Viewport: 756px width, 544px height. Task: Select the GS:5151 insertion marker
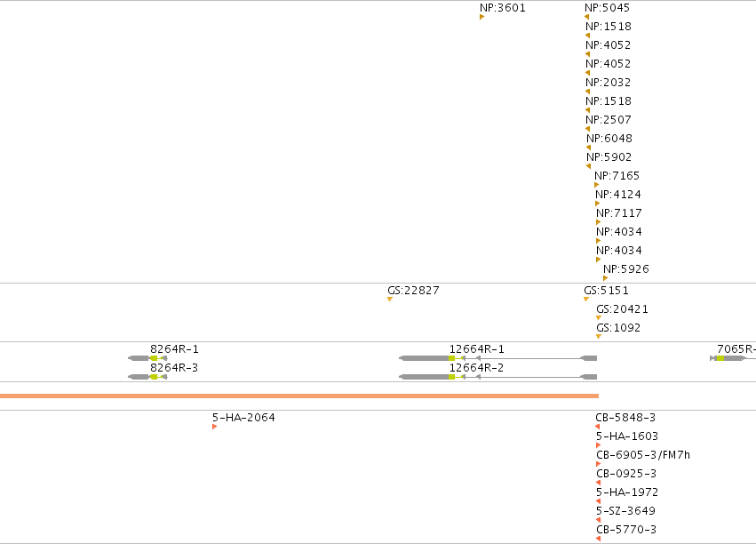click(x=586, y=300)
